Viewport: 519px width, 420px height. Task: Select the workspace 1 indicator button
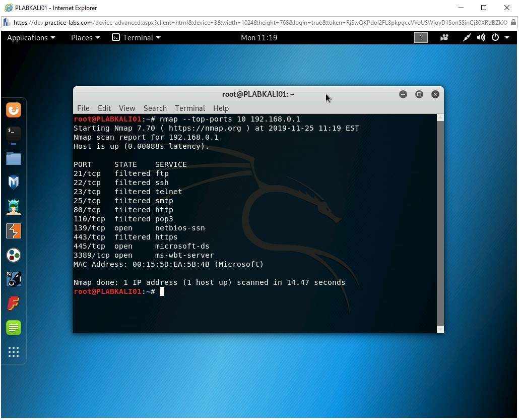pyautogui.click(x=421, y=37)
